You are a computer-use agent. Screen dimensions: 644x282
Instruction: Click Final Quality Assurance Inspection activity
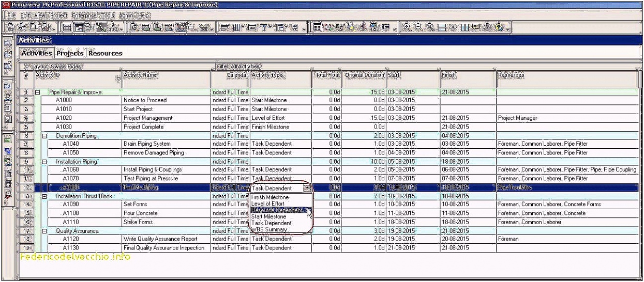(164, 248)
